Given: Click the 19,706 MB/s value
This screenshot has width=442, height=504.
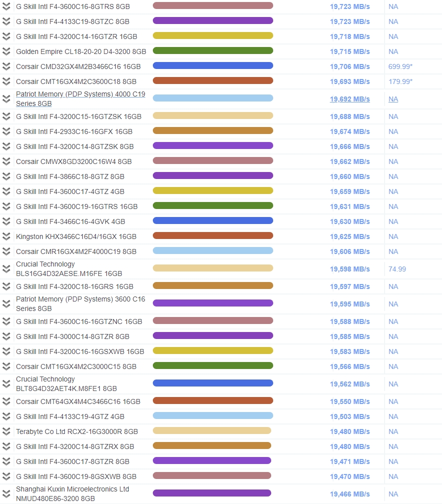Looking at the screenshot, I should pos(350,66).
